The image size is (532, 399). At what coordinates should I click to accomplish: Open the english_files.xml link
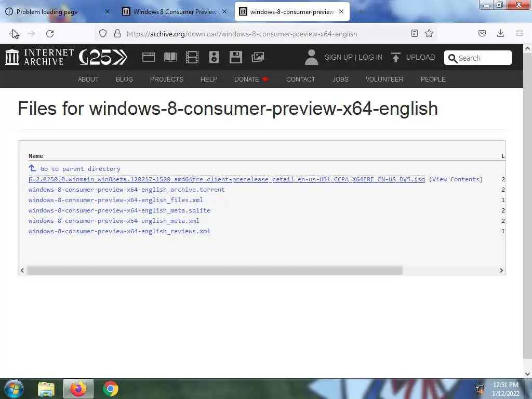(x=116, y=200)
